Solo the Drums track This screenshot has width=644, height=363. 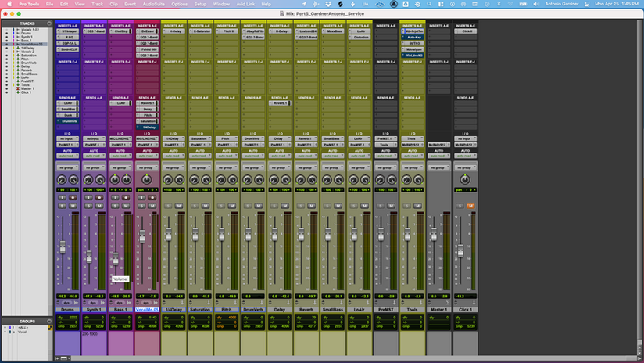coord(62,206)
